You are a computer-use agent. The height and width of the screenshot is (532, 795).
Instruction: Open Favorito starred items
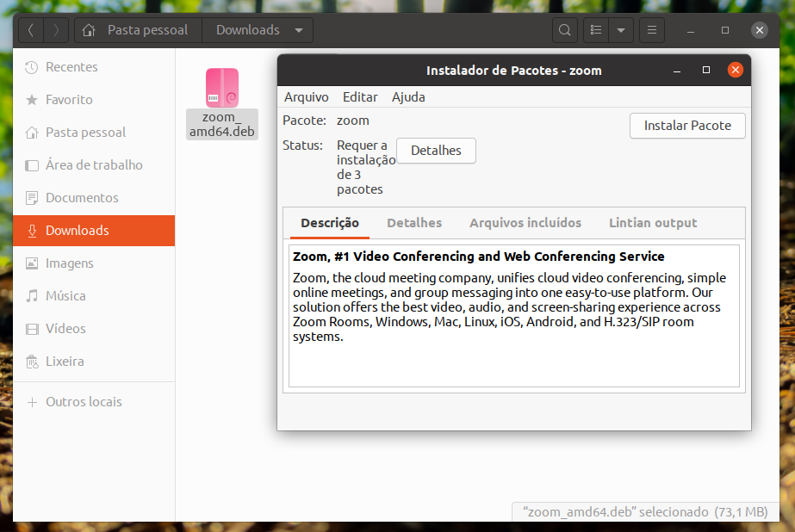[94, 100]
